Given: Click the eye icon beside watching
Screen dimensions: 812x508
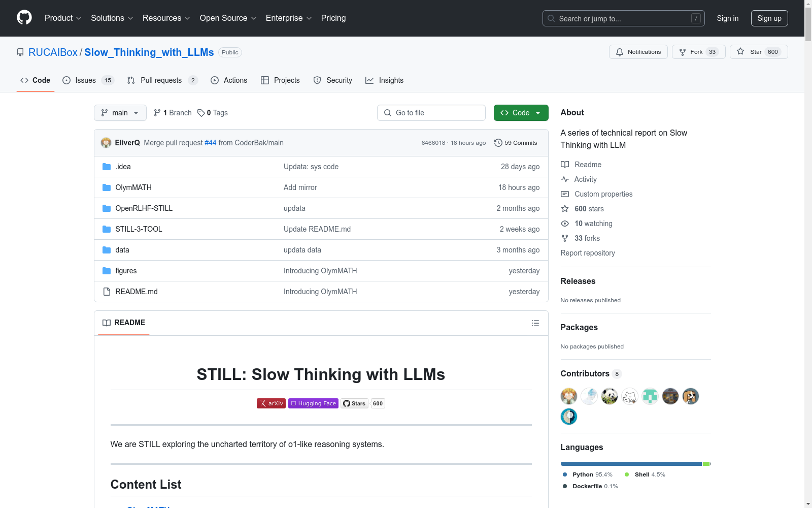Looking at the screenshot, I should pyautogui.click(x=565, y=224).
